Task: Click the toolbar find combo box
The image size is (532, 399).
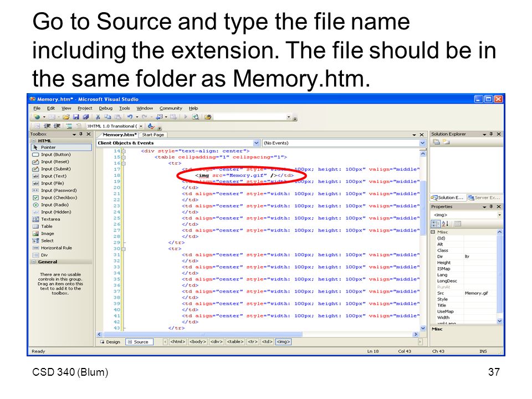Action: (x=253, y=117)
